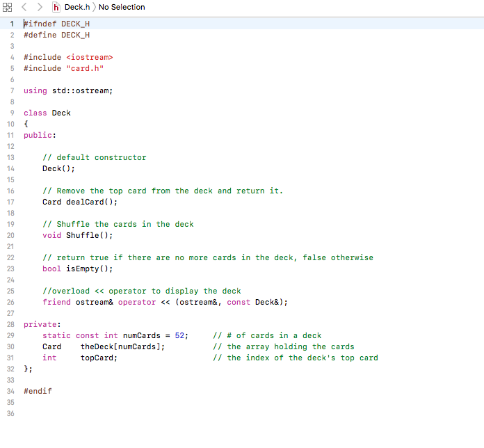Image resolution: width=484 pixels, height=448 pixels.
Task: Click 'const Deck&' parameter text
Action: pyautogui.click(x=253, y=302)
